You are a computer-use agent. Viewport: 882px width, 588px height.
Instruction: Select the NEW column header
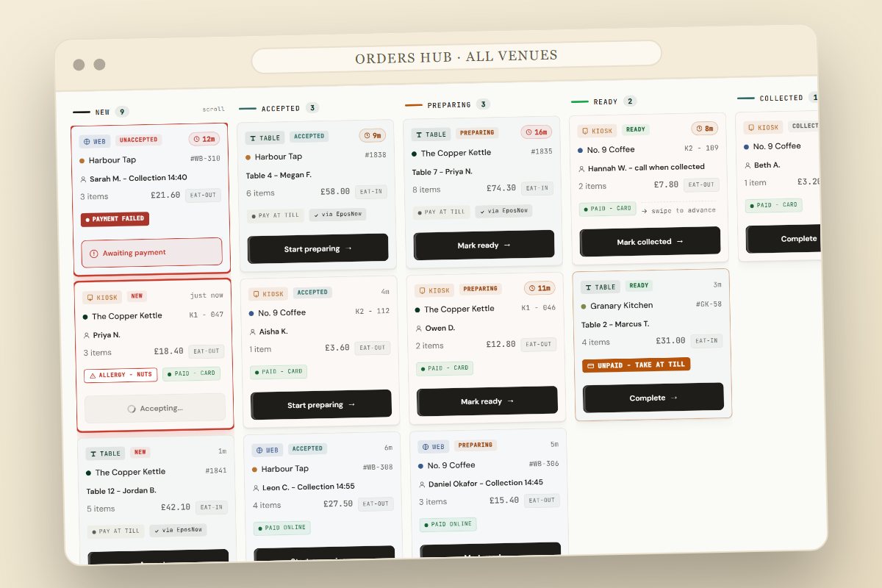click(x=102, y=112)
